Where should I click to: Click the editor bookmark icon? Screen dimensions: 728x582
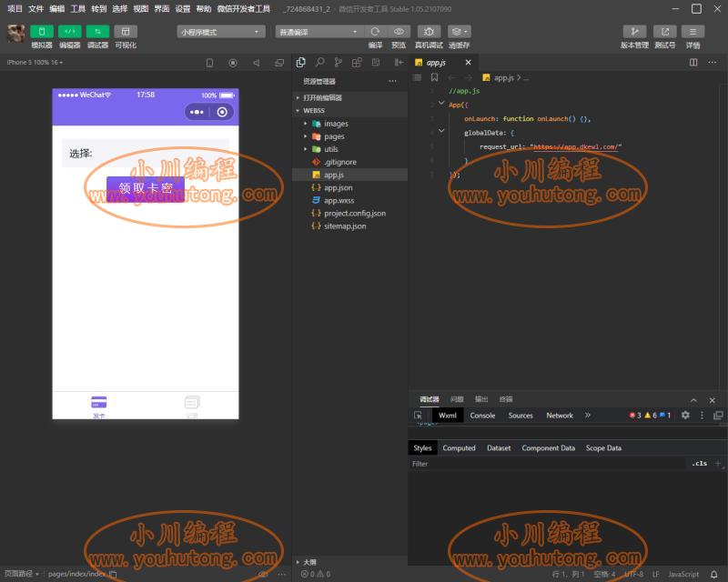click(x=435, y=77)
